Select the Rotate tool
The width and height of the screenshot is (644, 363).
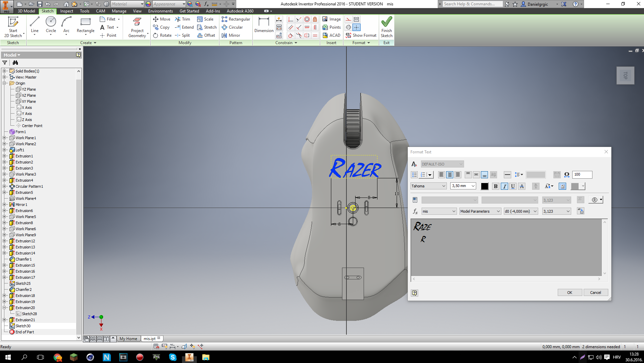click(162, 35)
